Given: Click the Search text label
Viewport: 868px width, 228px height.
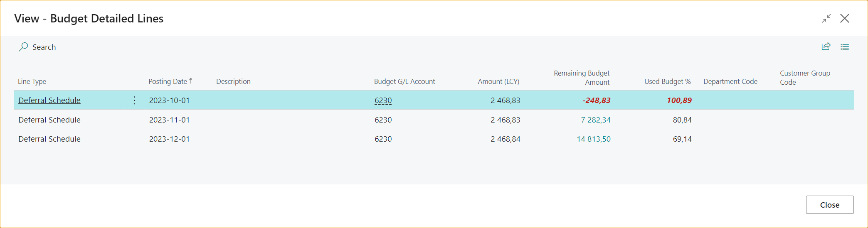Looking at the screenshot, I should click(44, 47).
